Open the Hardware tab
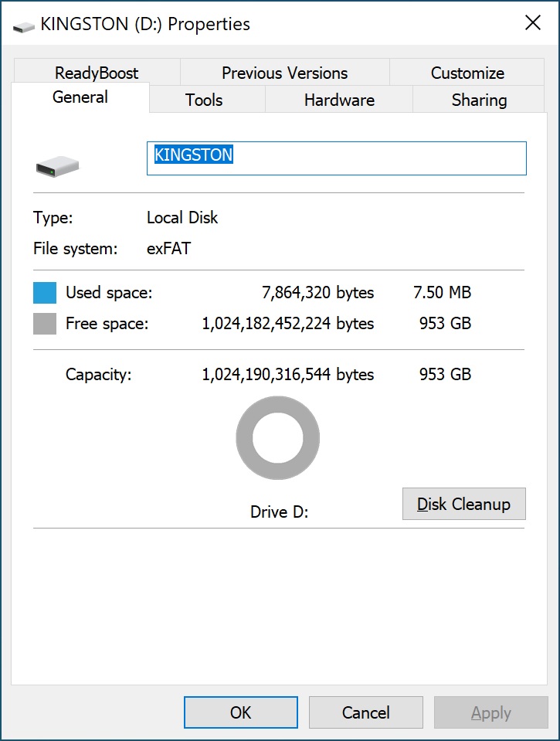This screenshot has height=741, width=560. coord(339,100)
